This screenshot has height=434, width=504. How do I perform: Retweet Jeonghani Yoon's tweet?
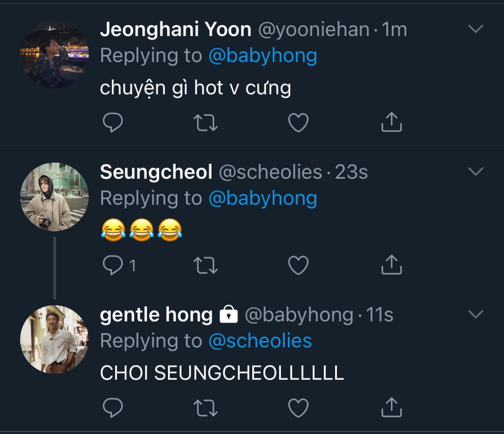pyautogui.click(x=206, y=123)
